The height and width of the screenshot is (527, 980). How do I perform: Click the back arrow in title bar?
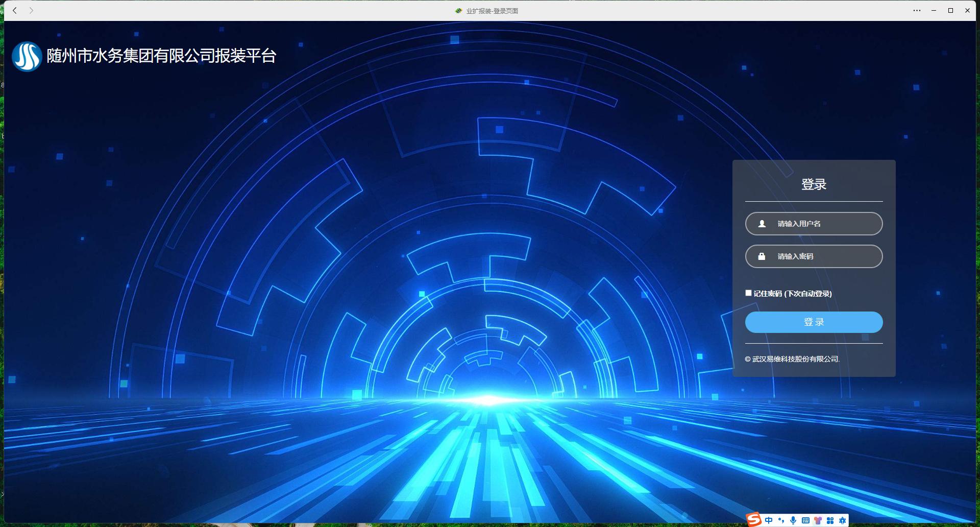tap(15, 10)
